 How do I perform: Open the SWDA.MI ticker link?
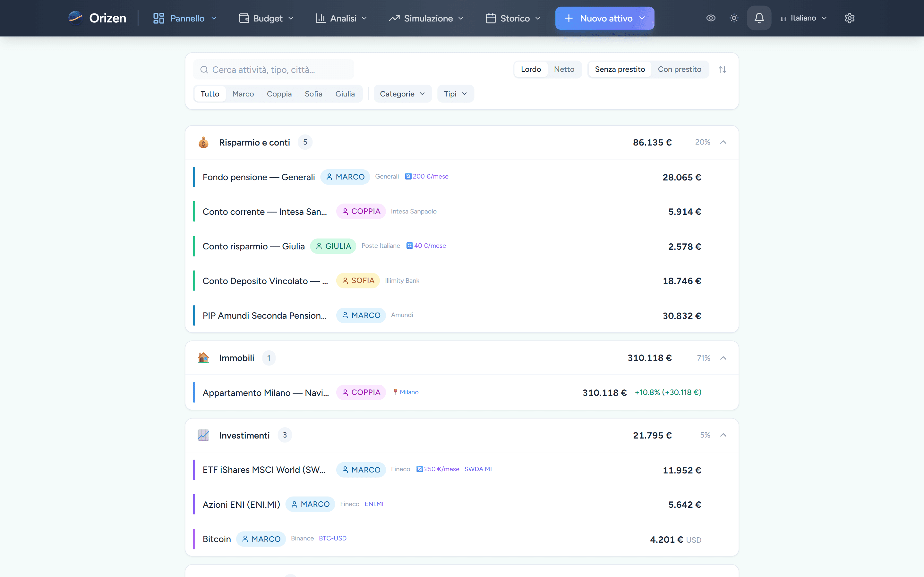tap(478, 469)
